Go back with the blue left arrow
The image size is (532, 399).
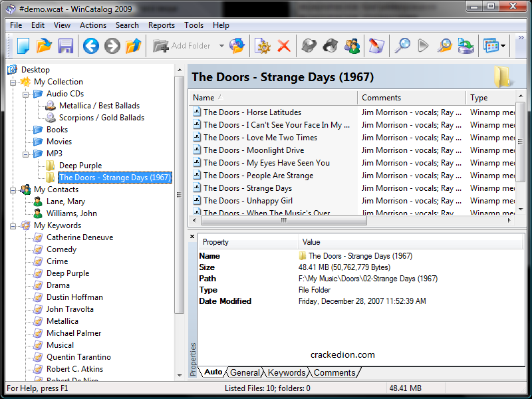coord(91,45)
